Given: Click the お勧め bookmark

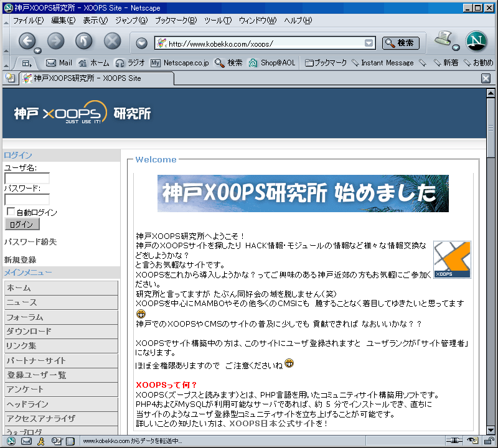Looking at the screenshot, I should click(x=478, y=63).
